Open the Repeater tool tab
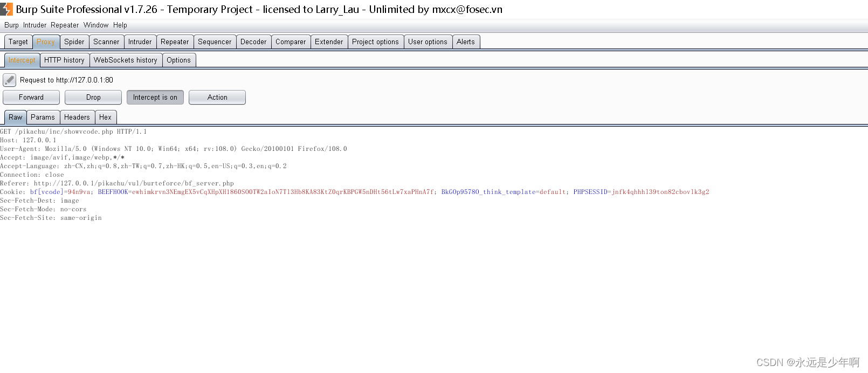The height and width of the screenshot is (373, 868). (x=175, y=42)
